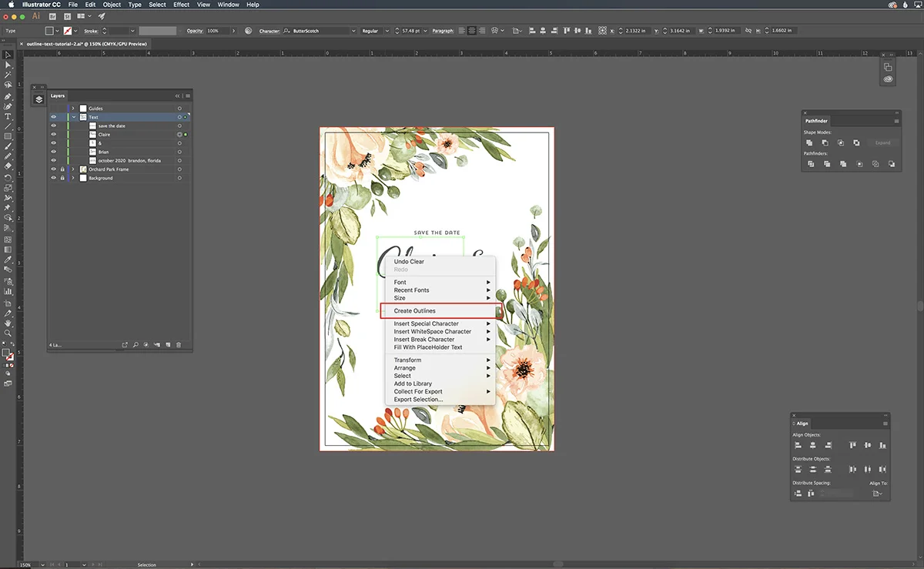The width and height of the screenshot is (924, 569).
Task: Toggle visibility of the save the date layer
Action: pyautogui.click(x=54, y=126)
